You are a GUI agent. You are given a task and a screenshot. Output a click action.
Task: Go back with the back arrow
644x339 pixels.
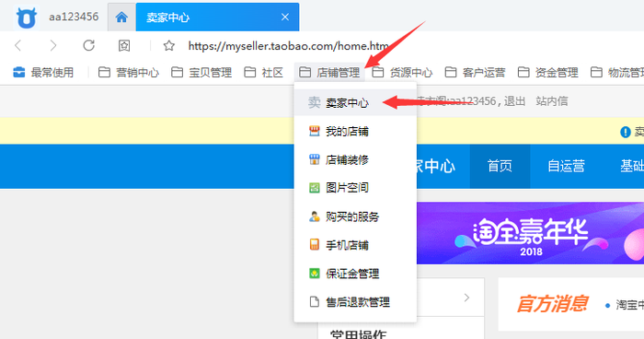tap(17, 45)
